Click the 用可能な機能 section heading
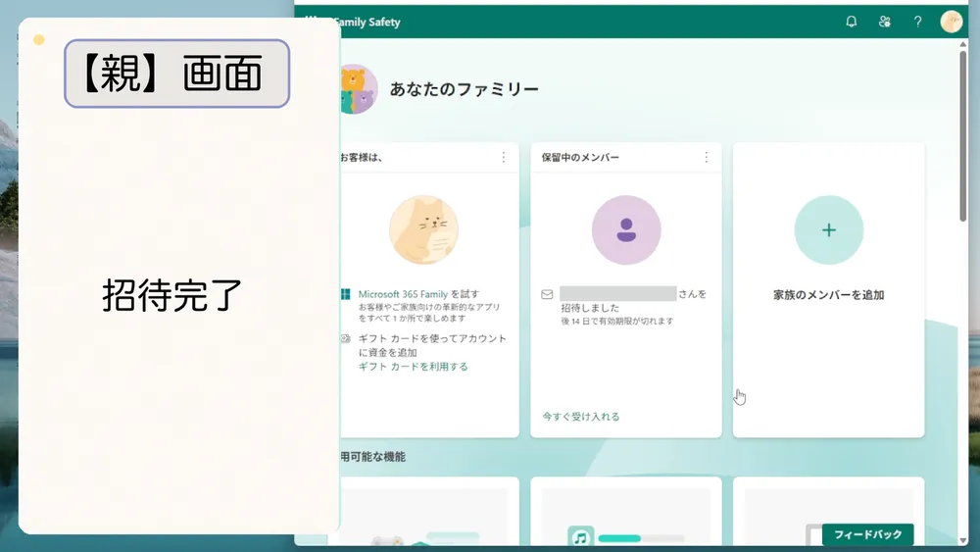980x552 pixels. (373, 457)
